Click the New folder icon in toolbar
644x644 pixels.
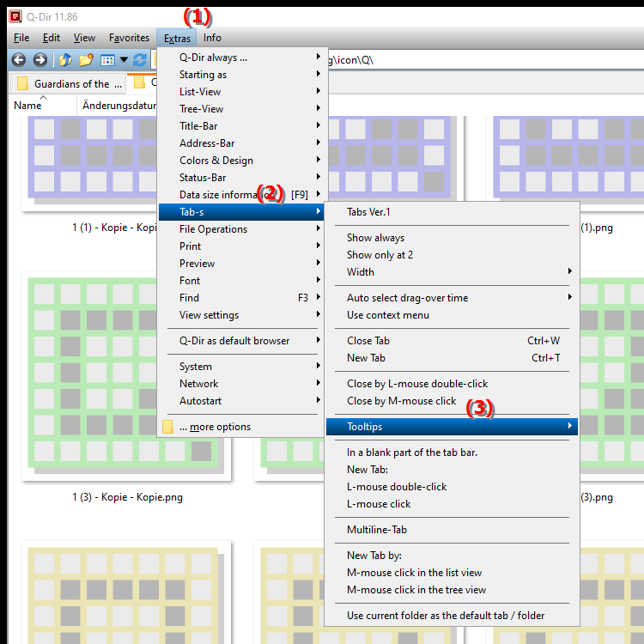pyautogui.click(x=86, y=60)
